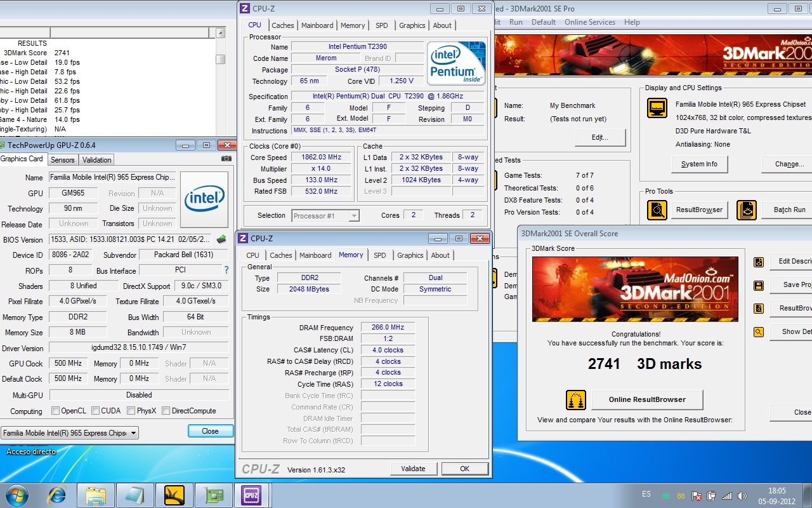Image resolution: width=812 pixels, height=508 pixels.
Task: Click the System Info button
Action: pyautogui.click(x=699, y=164)
